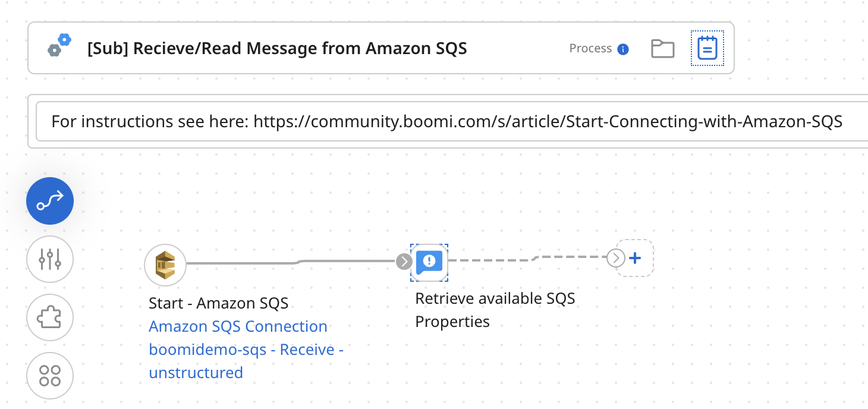Select the dashed connector line between shapes
This screenshot has width=868, height=409.
click(x=523, y=258)
